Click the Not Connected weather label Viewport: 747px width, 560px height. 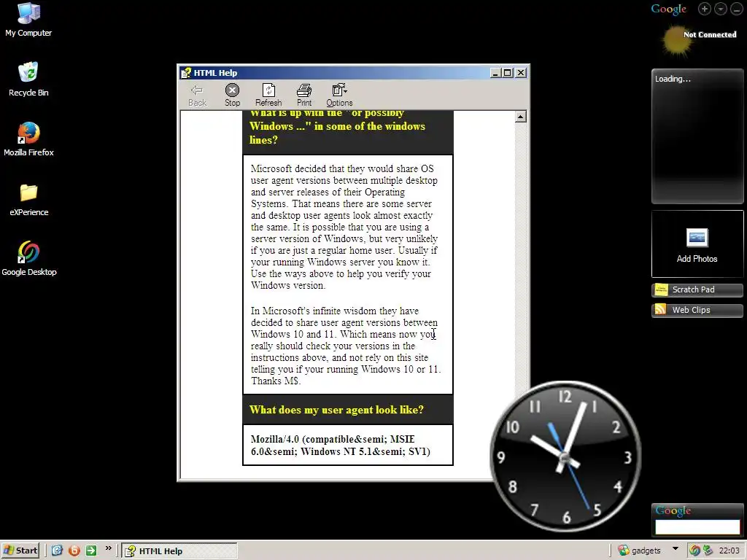[x=710, y=34]
